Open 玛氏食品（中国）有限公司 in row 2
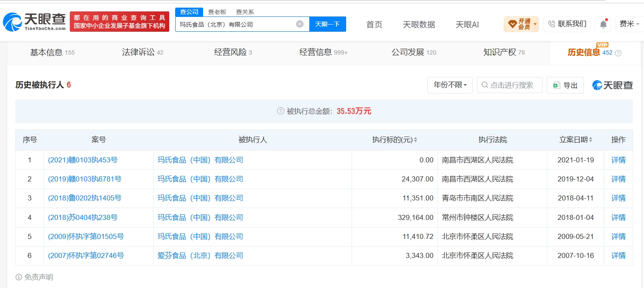Viewport: 644px width, 288px height. pos(200,179)
